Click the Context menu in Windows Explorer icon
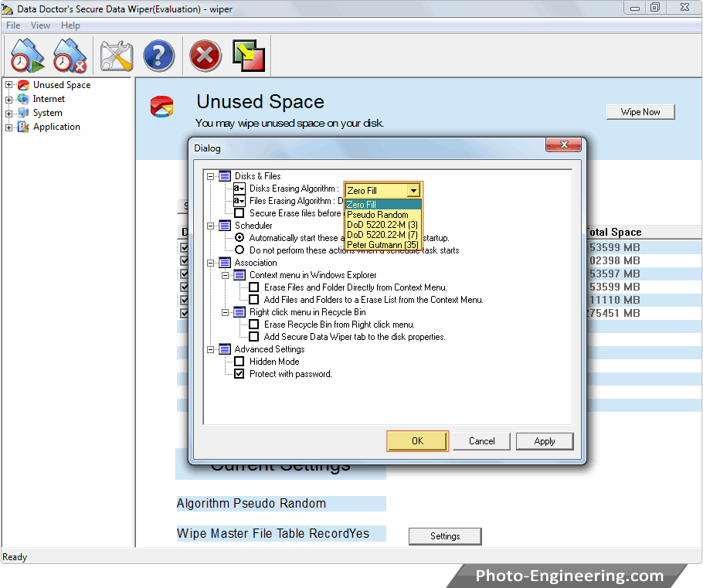The width and height of the screenshot is (703, 588). tap(239, 275)
